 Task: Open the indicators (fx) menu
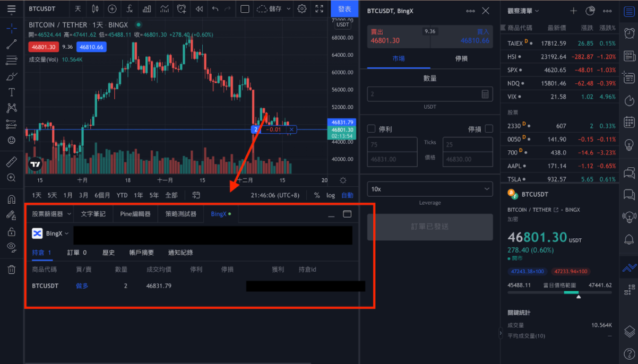click(130, 9)
